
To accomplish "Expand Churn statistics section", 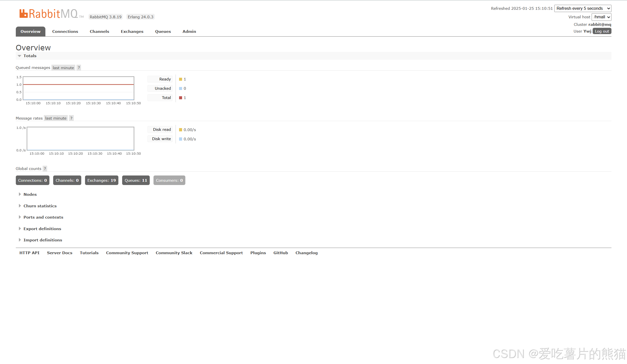I will [40, 206].
